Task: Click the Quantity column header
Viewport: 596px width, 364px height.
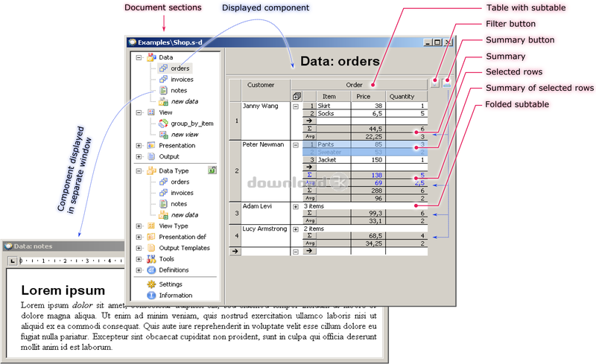Action: [x=407, y=97]
